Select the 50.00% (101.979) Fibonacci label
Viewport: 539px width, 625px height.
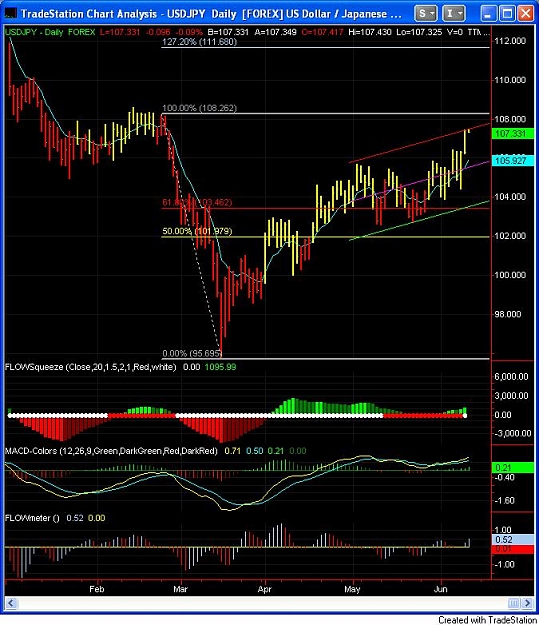(197, 231)
